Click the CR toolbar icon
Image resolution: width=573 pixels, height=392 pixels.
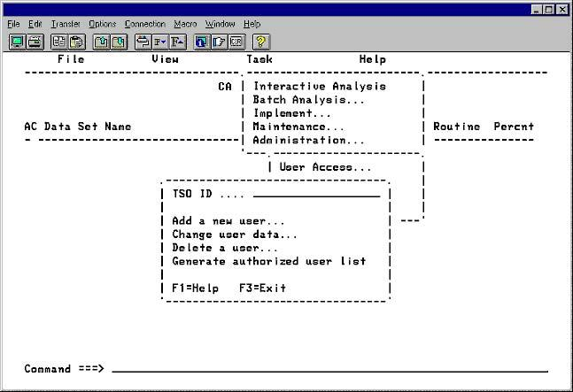pos(236,42)
